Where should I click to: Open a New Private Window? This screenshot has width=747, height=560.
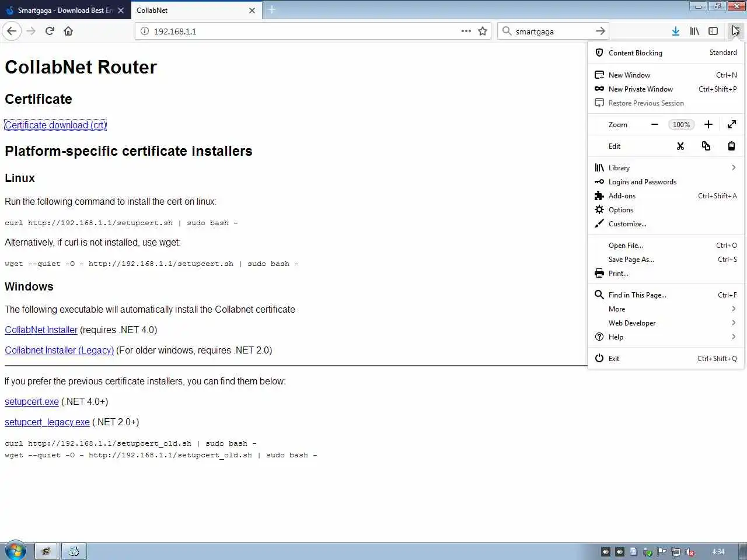point(666,89)
